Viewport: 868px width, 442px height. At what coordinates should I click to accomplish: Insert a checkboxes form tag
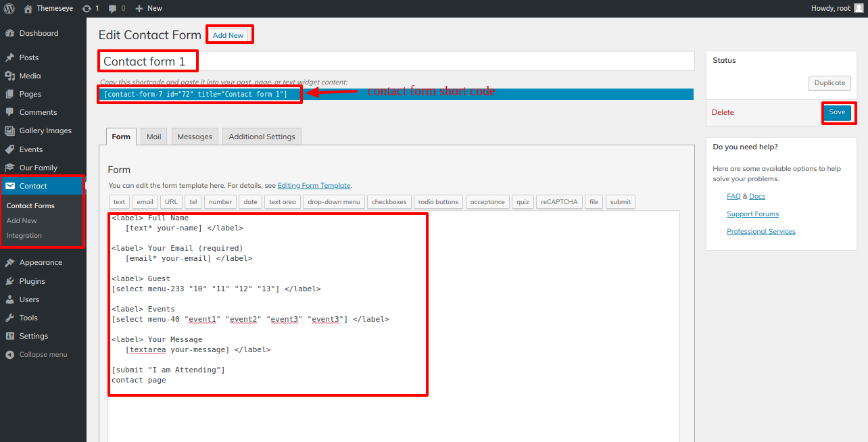tap(389, 201)
